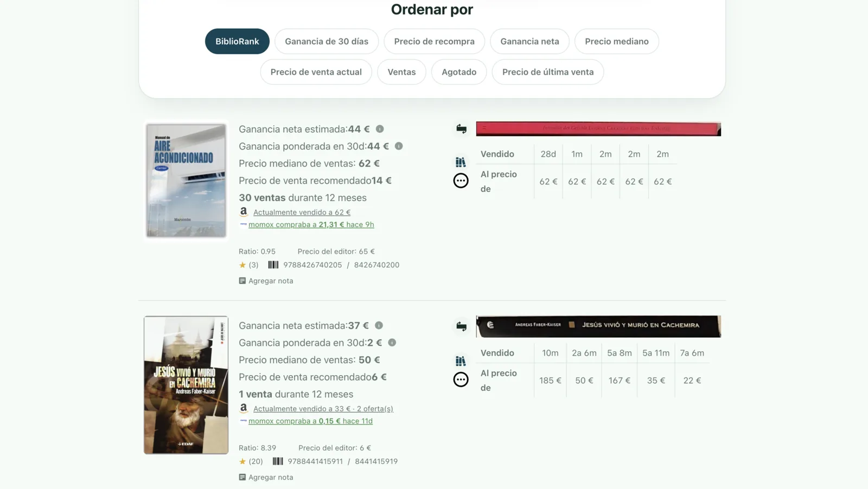
Task: Click the note icon for Aire Acondicionado
Action: (242, 281)
